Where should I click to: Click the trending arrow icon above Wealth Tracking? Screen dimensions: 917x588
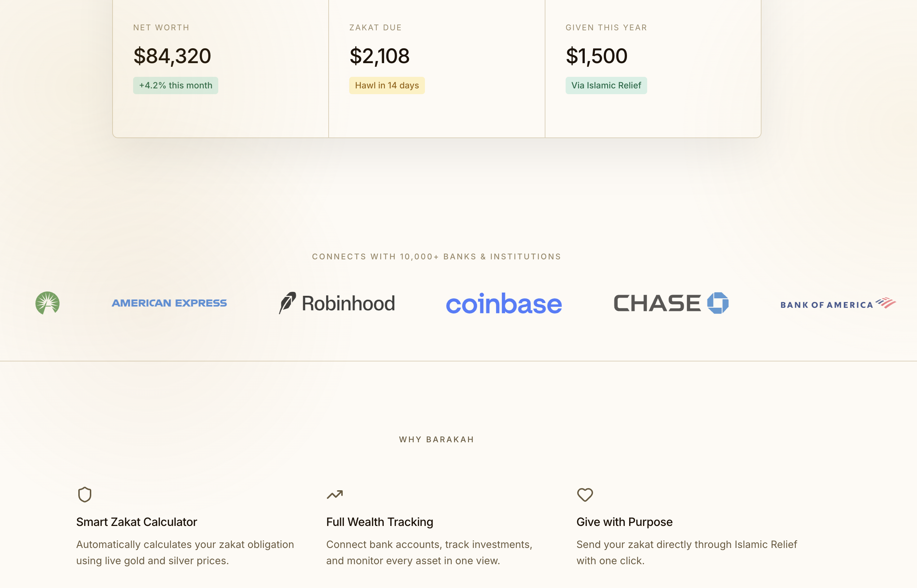point(335,495)
